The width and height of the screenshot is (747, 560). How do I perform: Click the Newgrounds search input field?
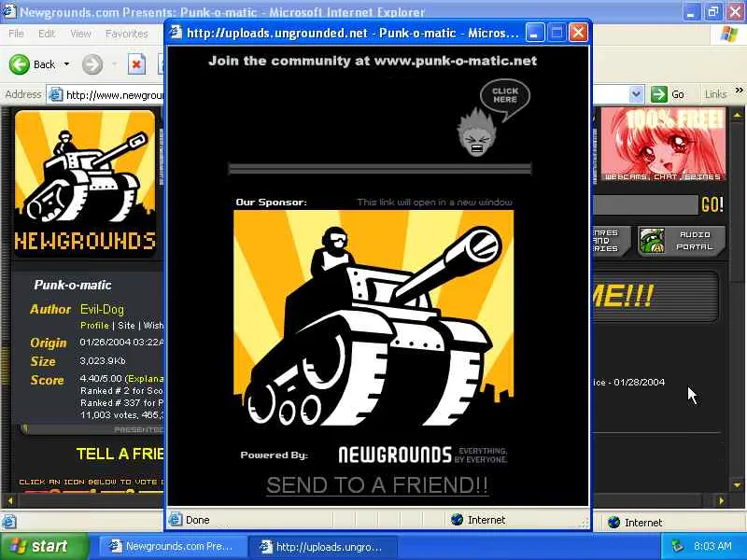tap(645, 205)
